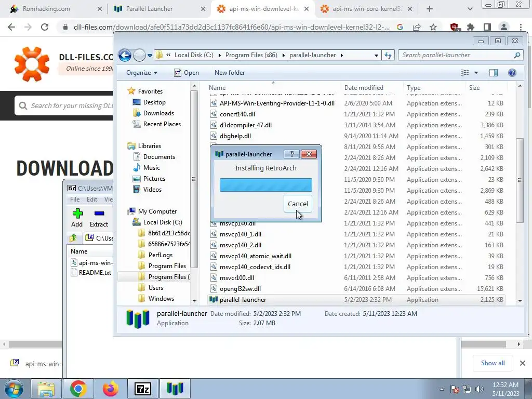Change view icon in Explorer toolbar
The image size is (532, 399).
465,73
